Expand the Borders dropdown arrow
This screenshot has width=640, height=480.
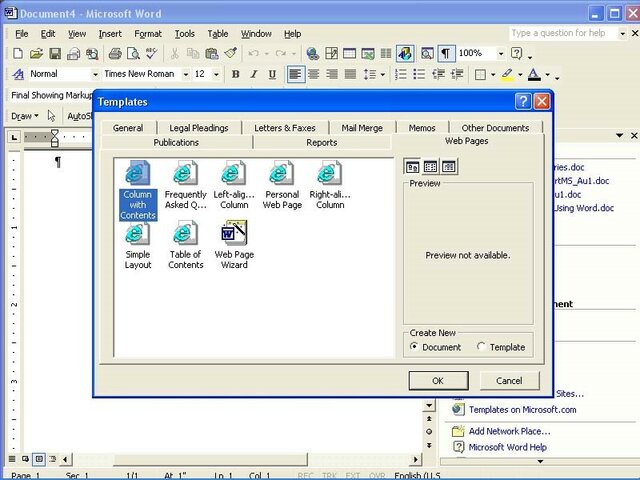(493, 74)
